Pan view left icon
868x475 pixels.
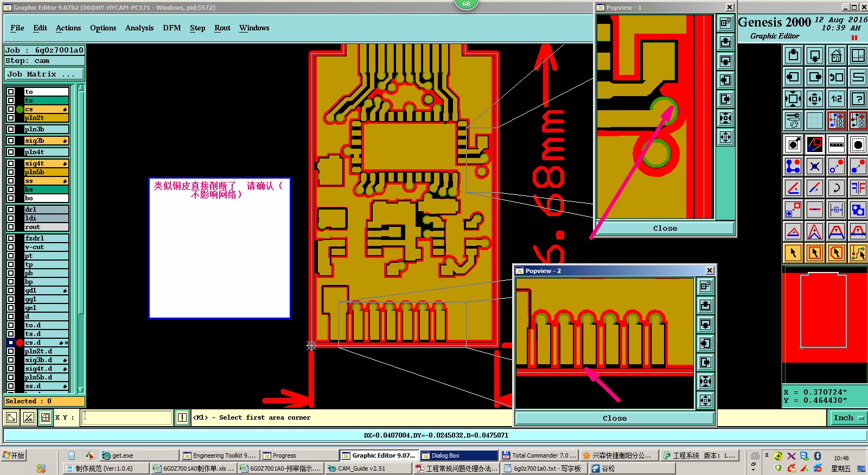click(x=793, y=77)
